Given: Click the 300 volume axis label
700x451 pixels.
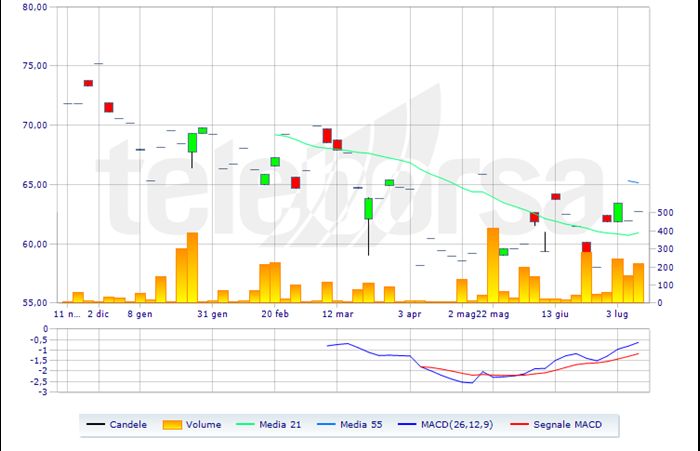Looking at the screenshot, I should [665, 249].
